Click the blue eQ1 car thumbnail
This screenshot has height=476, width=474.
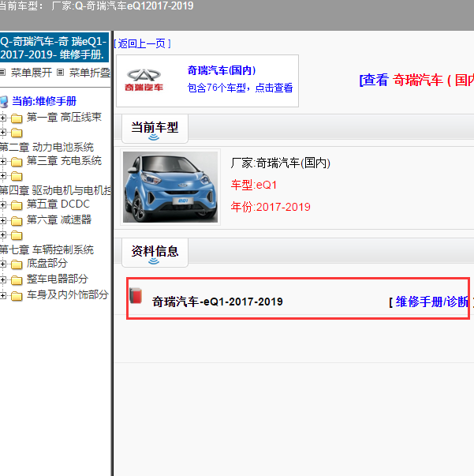pyautogui.click(x=170, y=187)
